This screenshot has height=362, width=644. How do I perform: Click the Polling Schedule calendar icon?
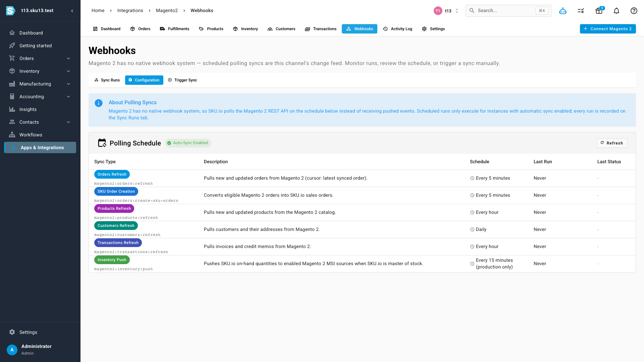(102, 143)
